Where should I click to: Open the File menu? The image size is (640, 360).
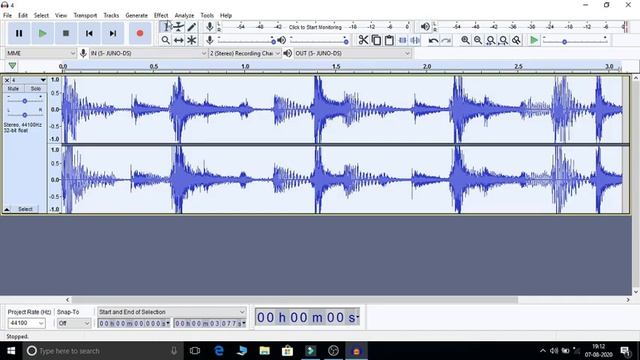pyautogui.click(x=7, y=15)
